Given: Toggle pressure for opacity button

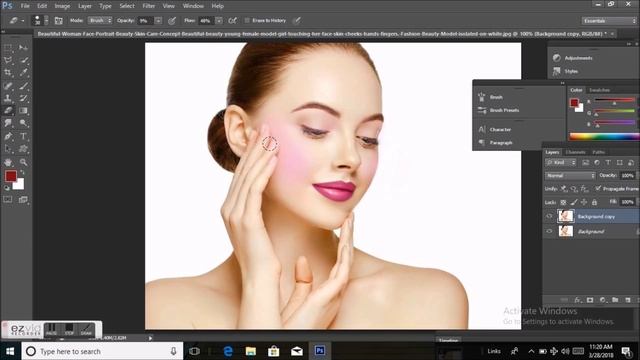Looking at the screenshot, I should 172,20.
